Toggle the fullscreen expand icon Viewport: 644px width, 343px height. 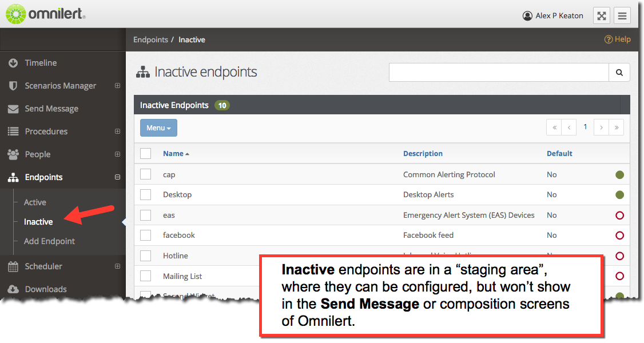click(x=601, y=16)
